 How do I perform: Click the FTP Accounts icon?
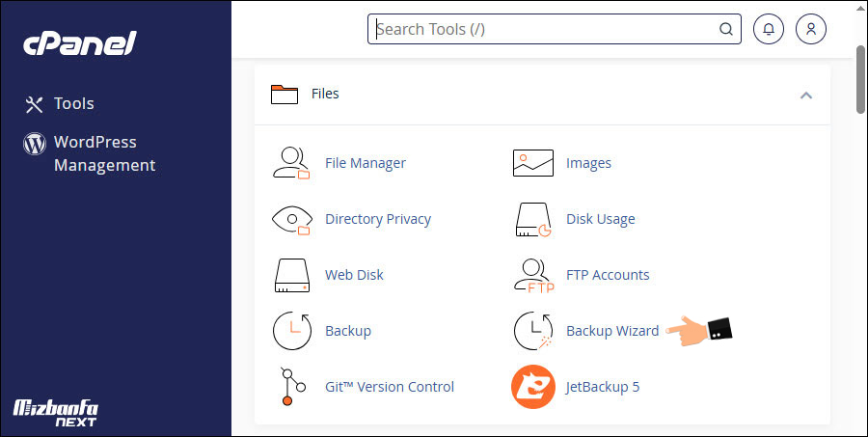click(532, 275)
